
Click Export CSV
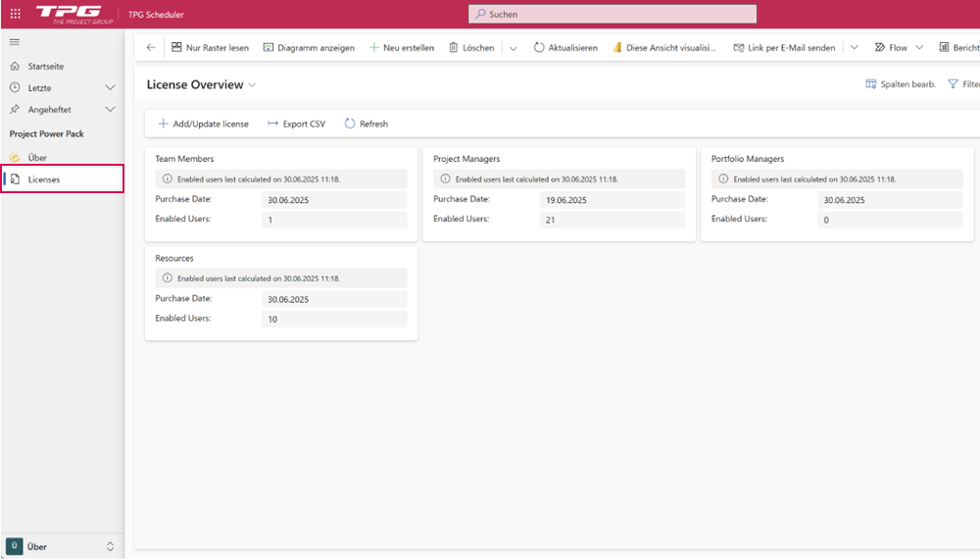tap(296, 124)
